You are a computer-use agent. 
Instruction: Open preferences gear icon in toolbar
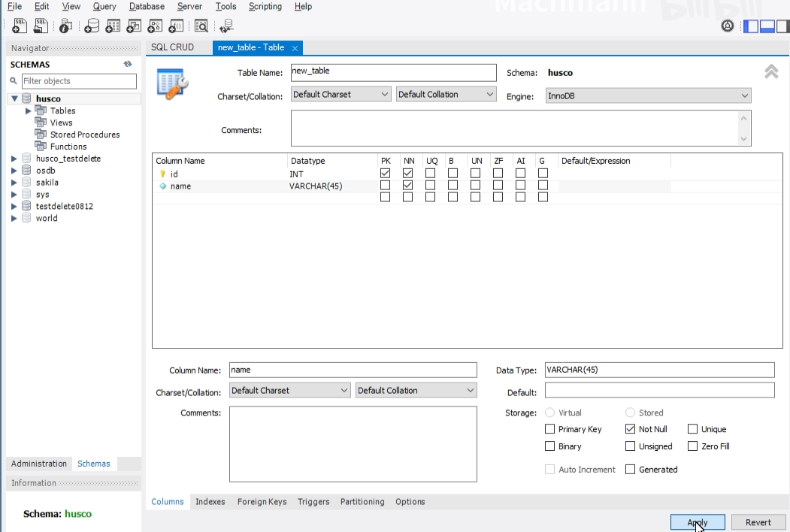(x=727, y=26)
